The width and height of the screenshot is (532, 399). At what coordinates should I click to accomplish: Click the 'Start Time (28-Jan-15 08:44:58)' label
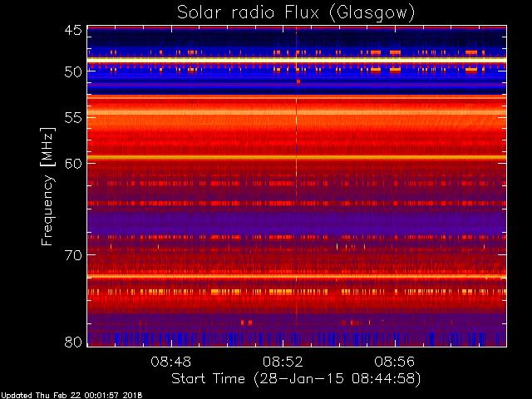point(296,379)
